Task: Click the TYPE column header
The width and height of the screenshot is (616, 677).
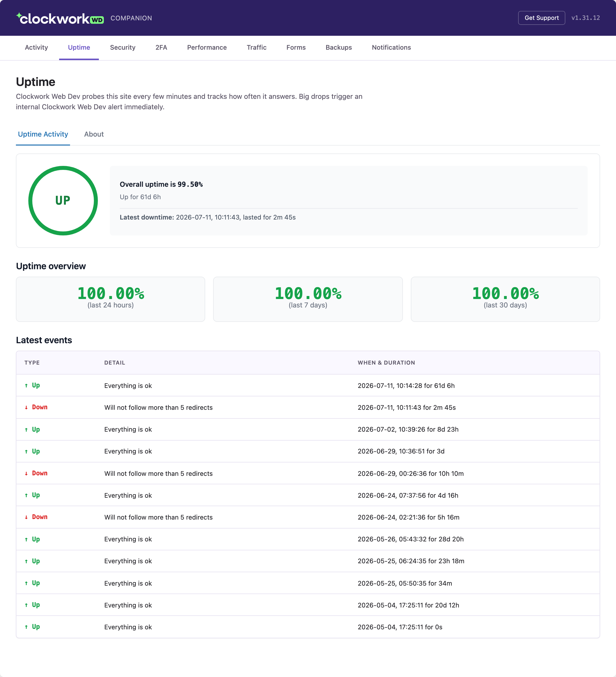Action: click(x=32, y=363)
